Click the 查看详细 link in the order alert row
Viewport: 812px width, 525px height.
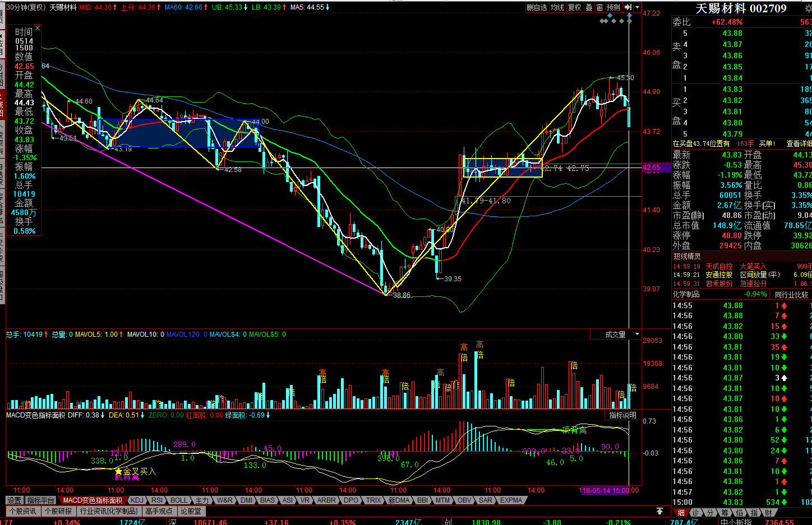(799, 144)
